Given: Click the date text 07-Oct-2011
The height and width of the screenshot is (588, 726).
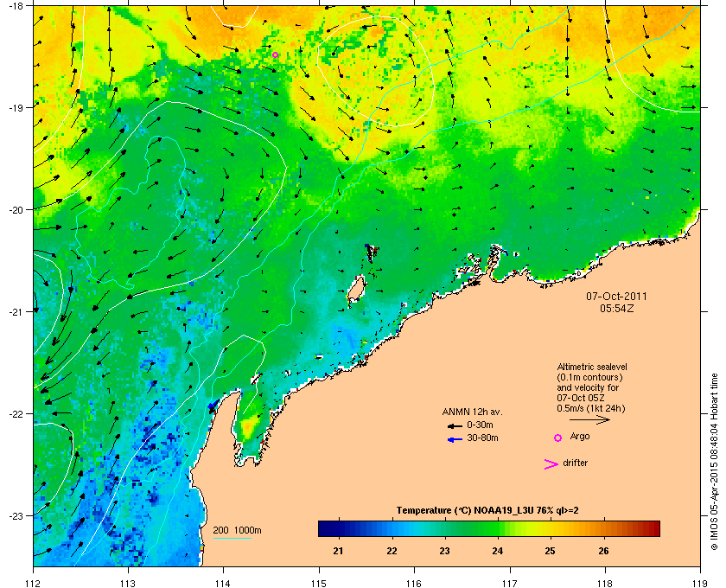Looking at the screenshot, I should coord(617,297).
